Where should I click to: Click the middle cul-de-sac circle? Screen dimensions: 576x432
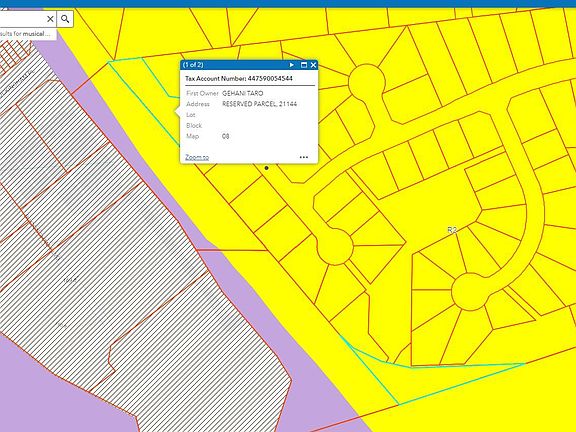(335, 246)
